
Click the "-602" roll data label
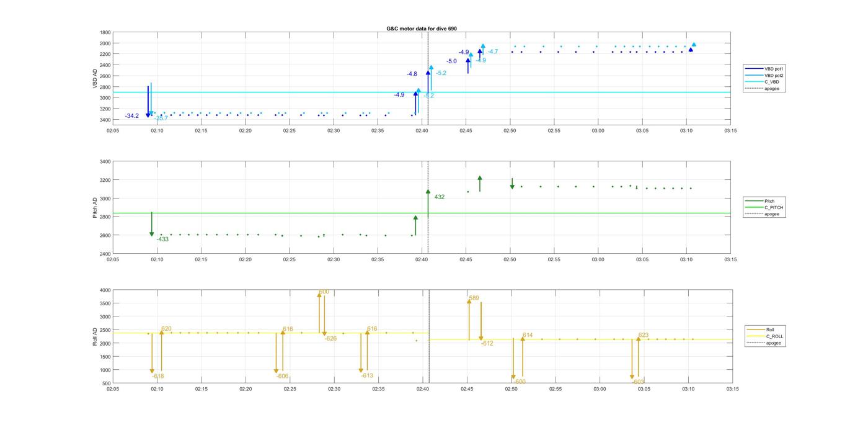[x=639, y=382]
